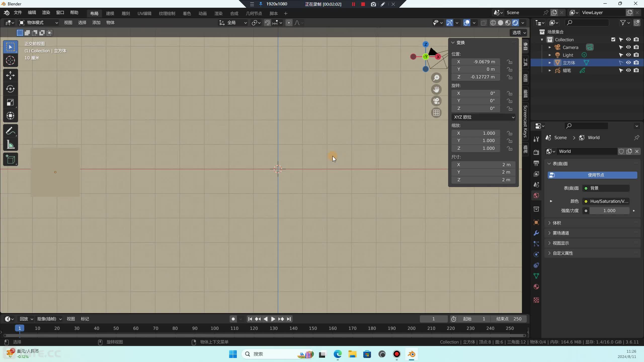Screen dimensions: 644x362
Task: Play the animation forward
Action: [273, 319]
